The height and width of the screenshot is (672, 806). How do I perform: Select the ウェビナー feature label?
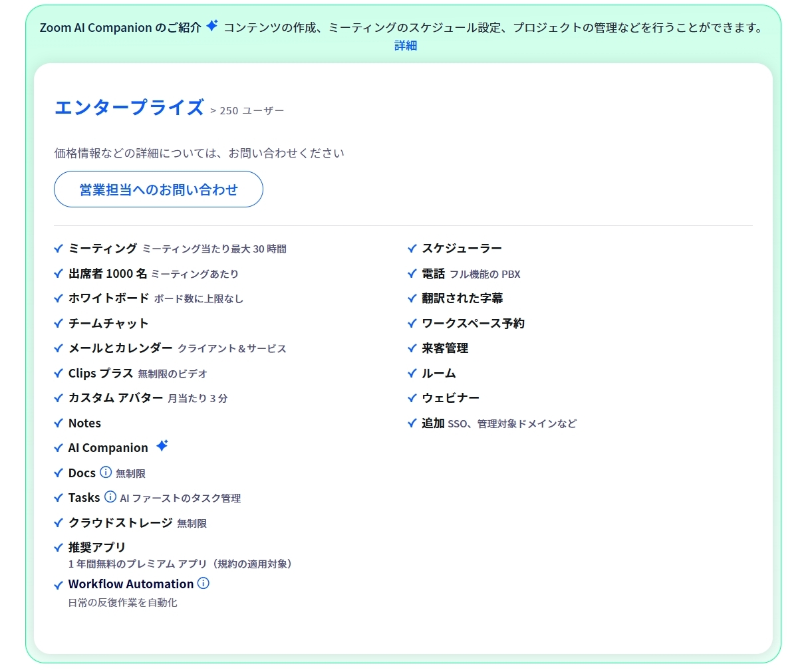[450, 398]
